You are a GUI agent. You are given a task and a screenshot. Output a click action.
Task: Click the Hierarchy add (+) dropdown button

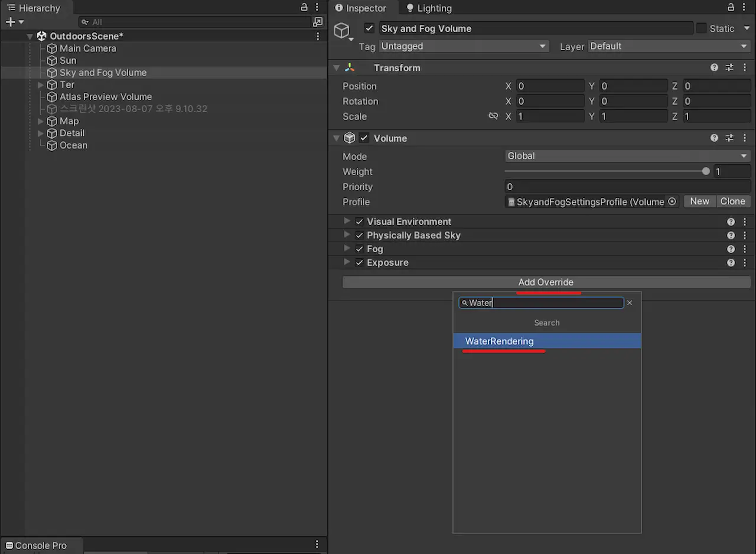tap(15, 22)
